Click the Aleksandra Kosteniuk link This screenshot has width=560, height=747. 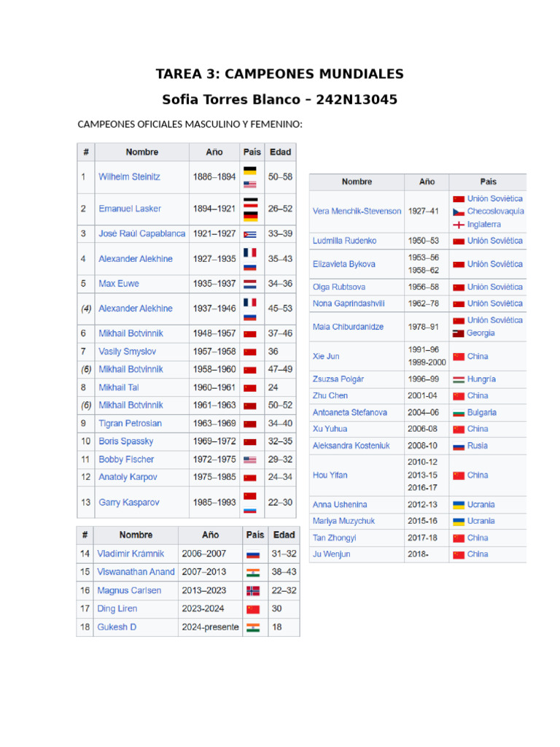(x=351, y=446)
